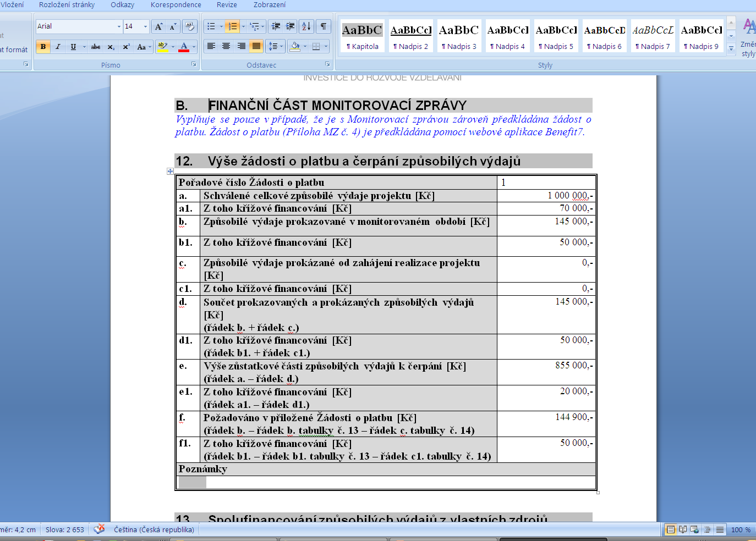Image resolution: width=756 pixels, height=541 pixels.
Task: Toggle Print Layout view button
Action: pyautogui.click(x=670, y=529)
